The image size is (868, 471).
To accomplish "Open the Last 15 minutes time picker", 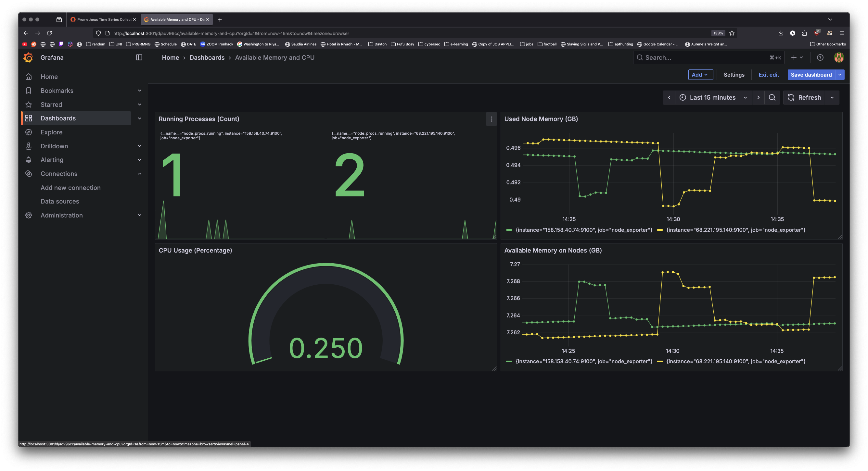I will tap(713, 98).
